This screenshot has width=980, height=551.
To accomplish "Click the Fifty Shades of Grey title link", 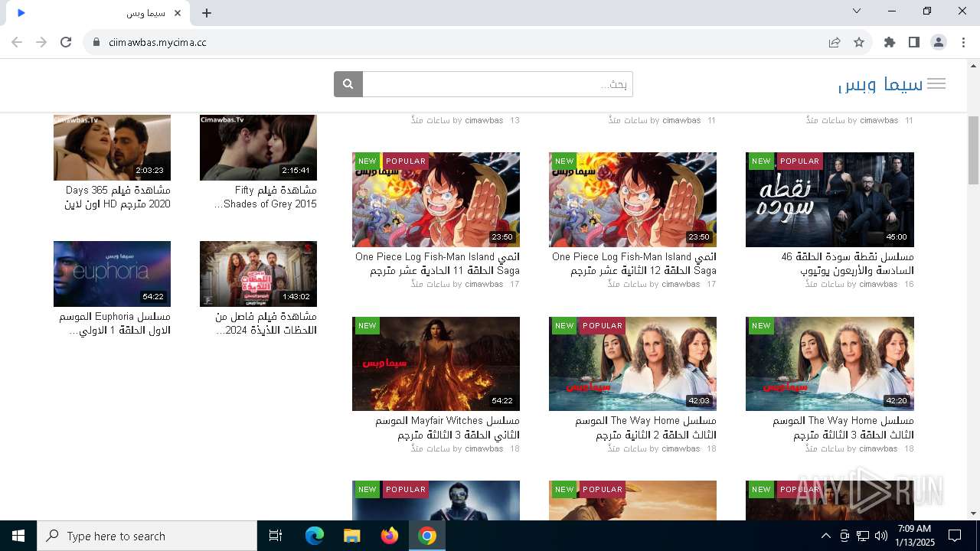I will click(266, 197).
